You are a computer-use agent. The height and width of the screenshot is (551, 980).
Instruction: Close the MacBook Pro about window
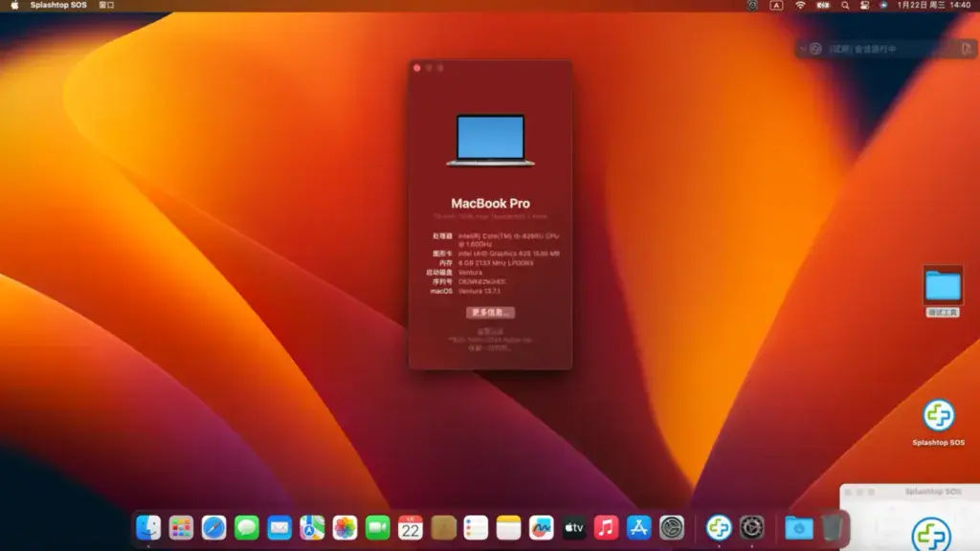(417, 68)
